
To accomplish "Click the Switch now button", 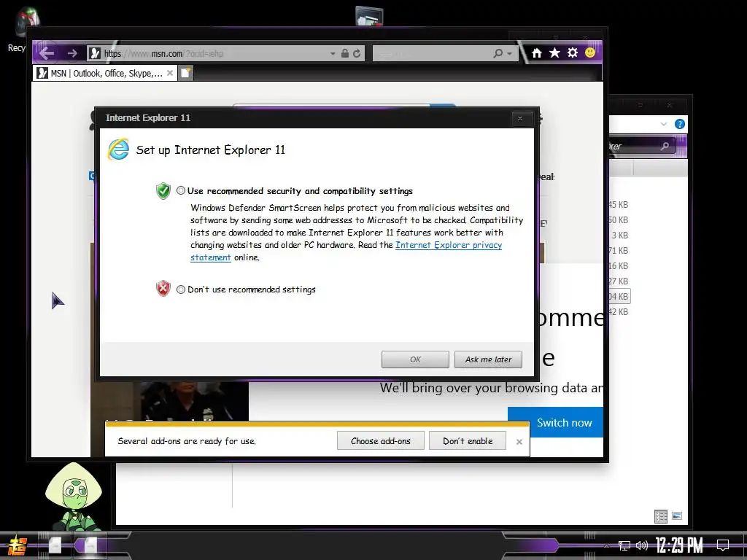I will tap(555, 422).
